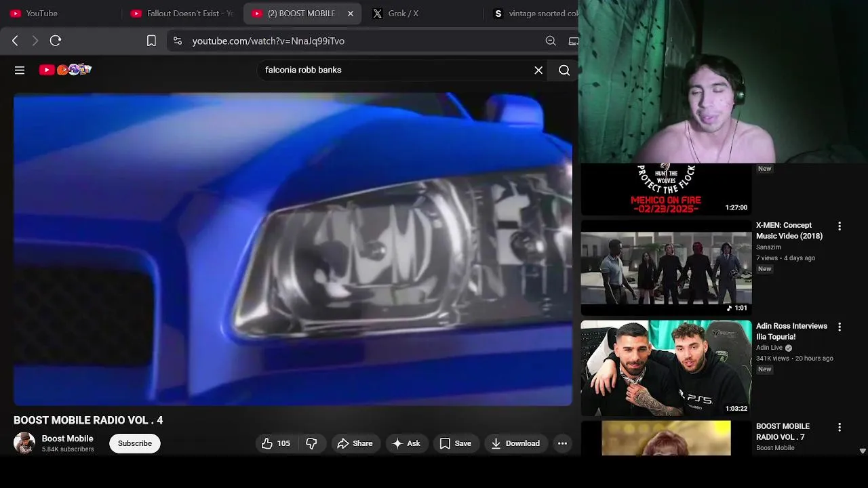Download the video
Image resolution: width=868 pixels, height=488 pixels.
[516, 443]
